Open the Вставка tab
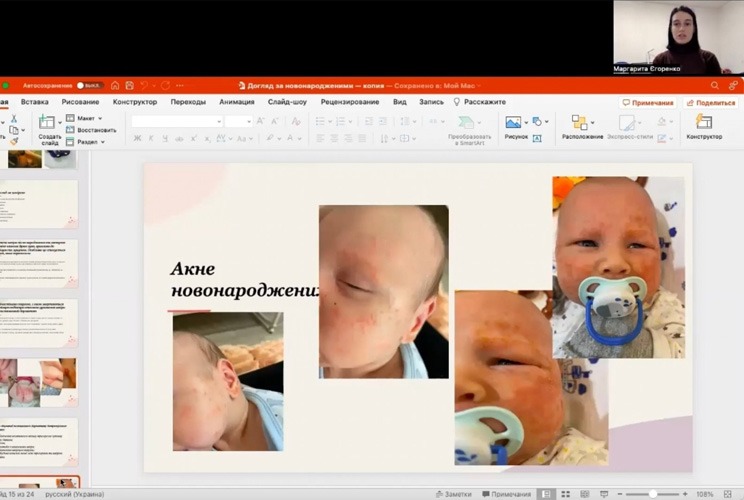This screenshot has width=744, height=500. (x=35, y=102)
